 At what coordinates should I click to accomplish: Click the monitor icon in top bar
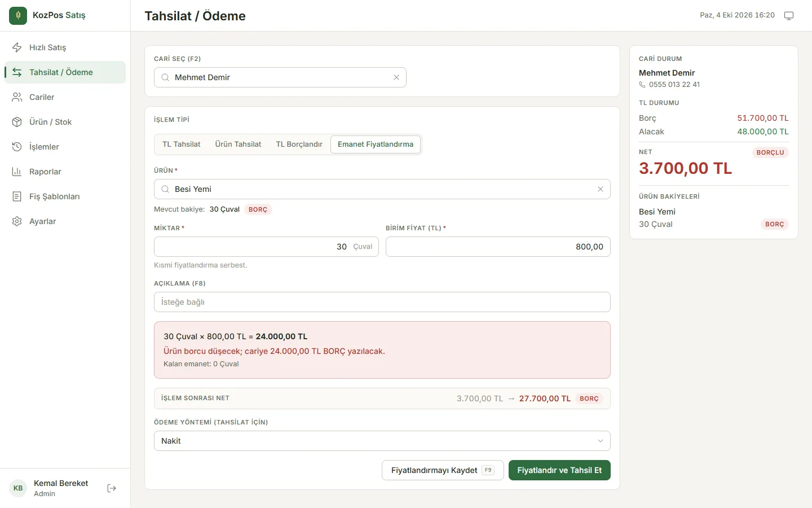pos(789,15)
